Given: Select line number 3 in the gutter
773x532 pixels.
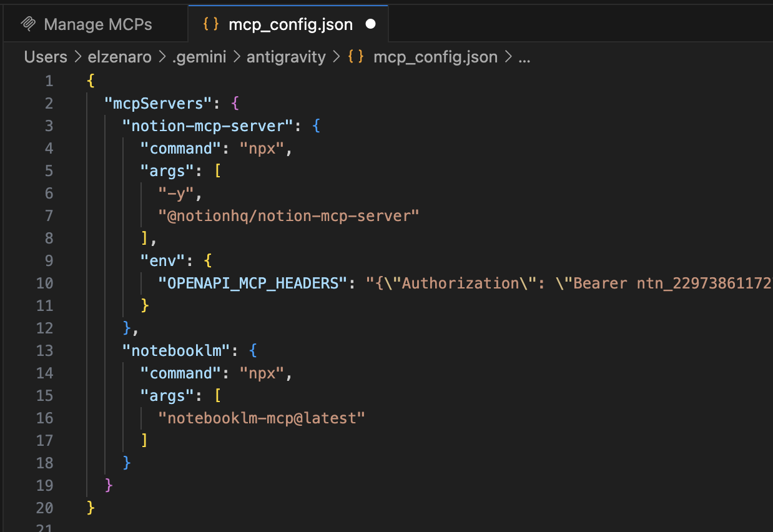Looking at the screenshot, I should click(x=49, y=126).
